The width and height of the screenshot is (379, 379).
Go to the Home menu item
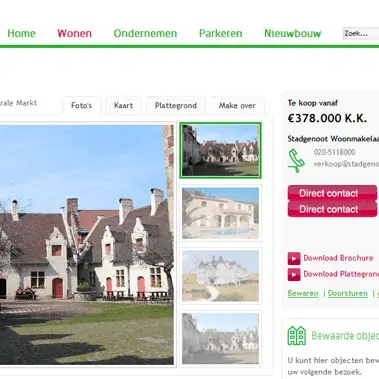21,33
